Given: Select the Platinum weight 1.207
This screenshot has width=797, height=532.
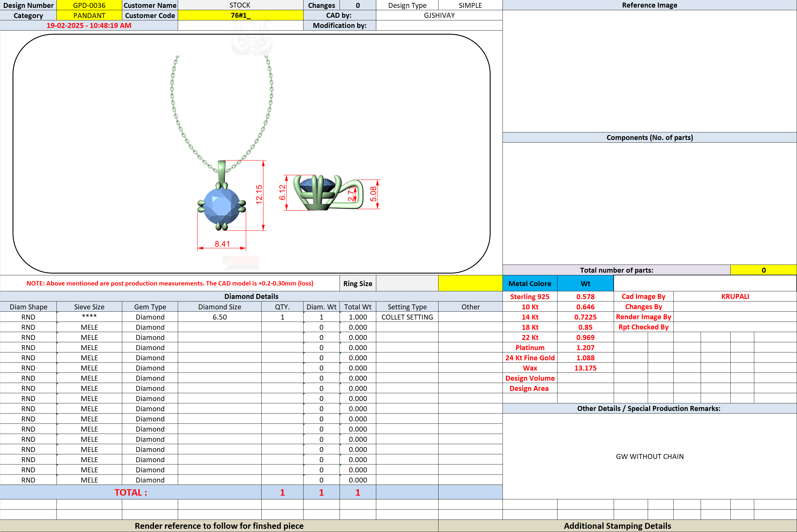Looking at the screenshot, I should (x=585, y=347).
